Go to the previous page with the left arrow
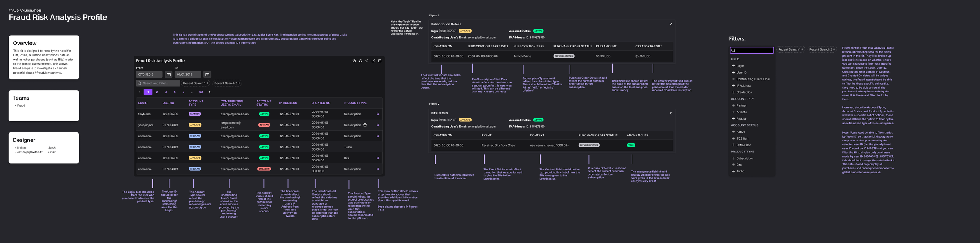The width and height of the screenshot is (980, 243). 139,92
